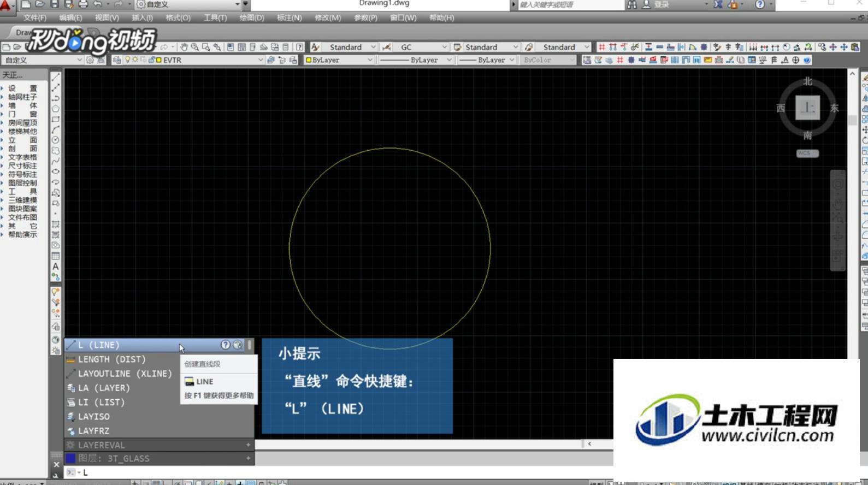
Task: Select the Arc draw tool
Action: pyautogui.click(x=56, y=129)
